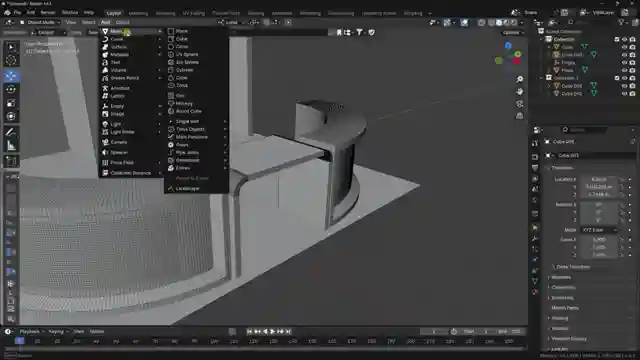Screen dimensions: 640x360
Task: Click the Blender logo menu icon
Action: pyautogui.click(x=7, y=13)
